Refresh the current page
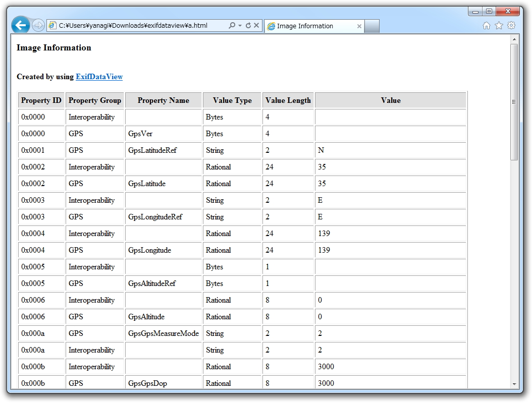 (x=247, y=26)
